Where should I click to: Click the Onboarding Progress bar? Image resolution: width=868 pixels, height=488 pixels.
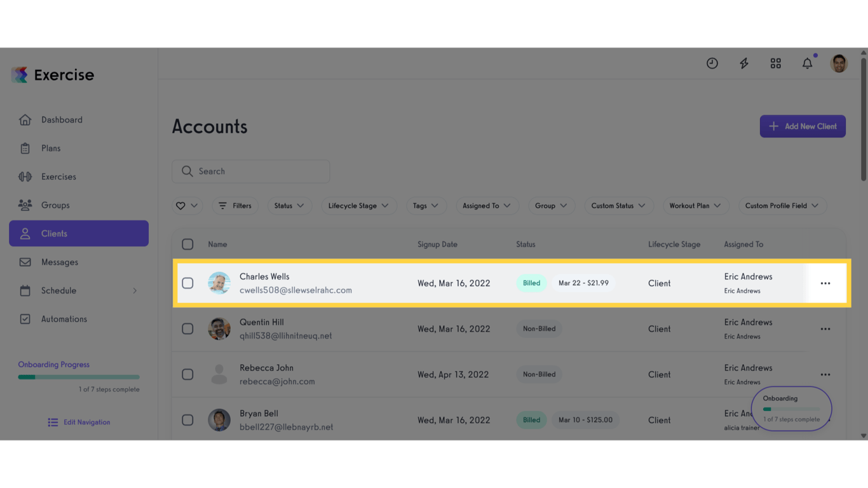click(78, 376)
